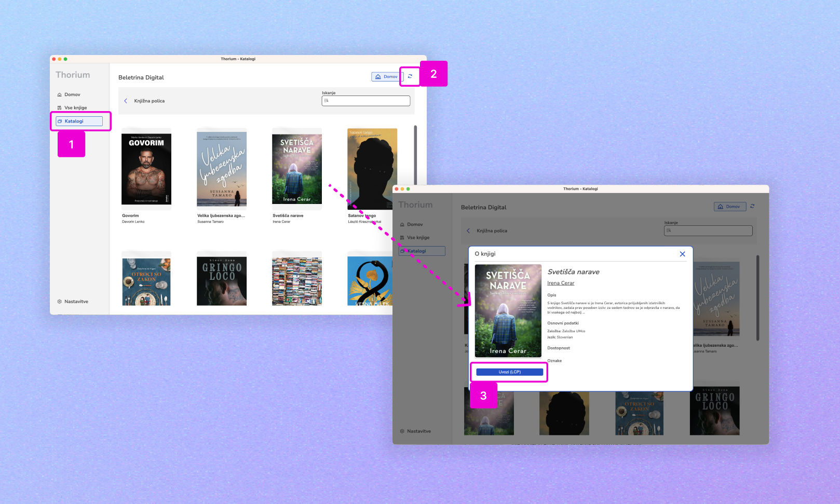Click the Domov button atop the front window
The image size is (840, 504).
coord(730,207)
